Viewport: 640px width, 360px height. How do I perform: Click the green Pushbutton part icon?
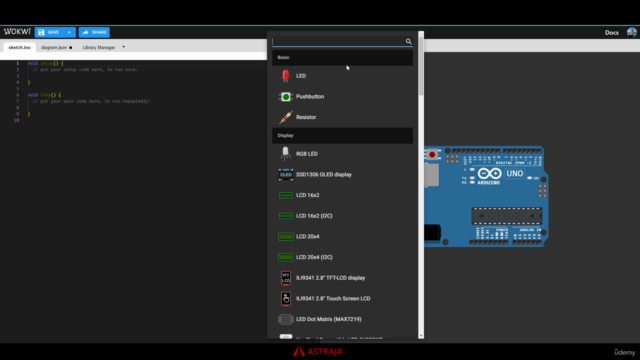point(286,97)
